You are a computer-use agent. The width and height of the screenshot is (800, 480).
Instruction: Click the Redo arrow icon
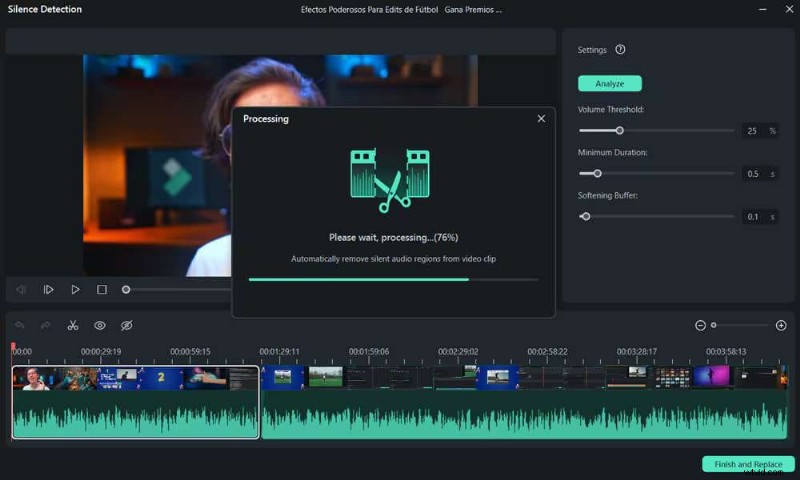(x=46, y=325)
